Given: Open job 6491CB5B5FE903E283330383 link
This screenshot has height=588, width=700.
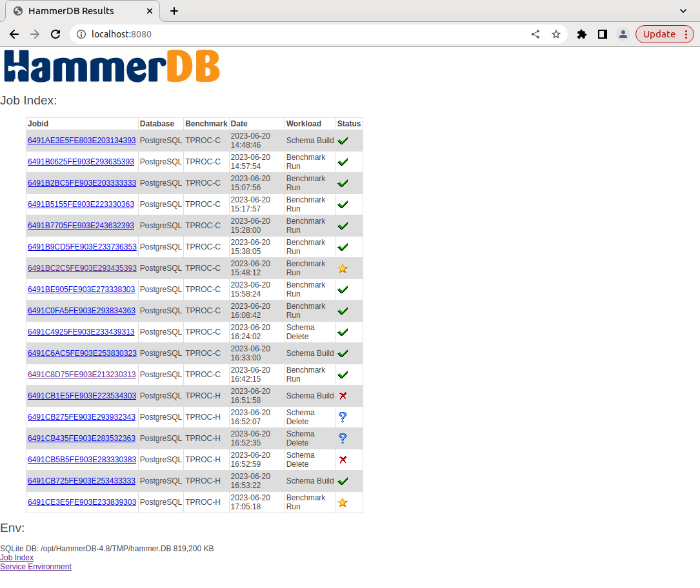Looking at the screenshot, I should click(82, 460).
